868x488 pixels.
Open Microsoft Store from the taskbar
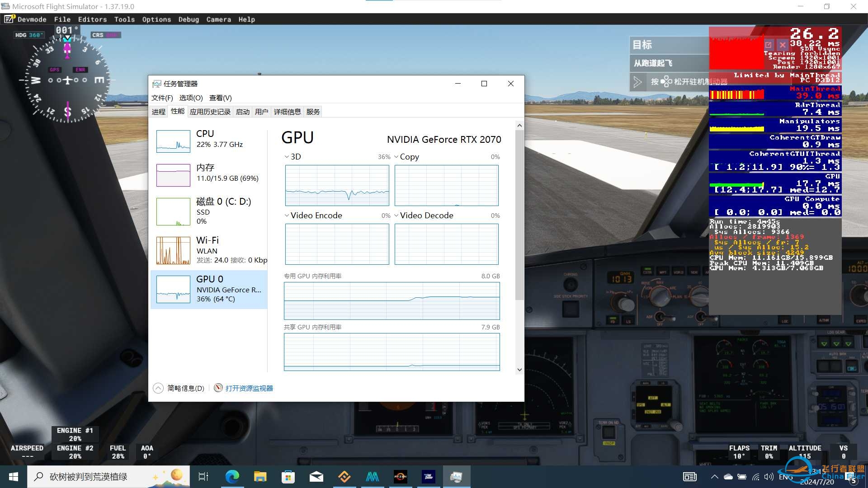288,477
